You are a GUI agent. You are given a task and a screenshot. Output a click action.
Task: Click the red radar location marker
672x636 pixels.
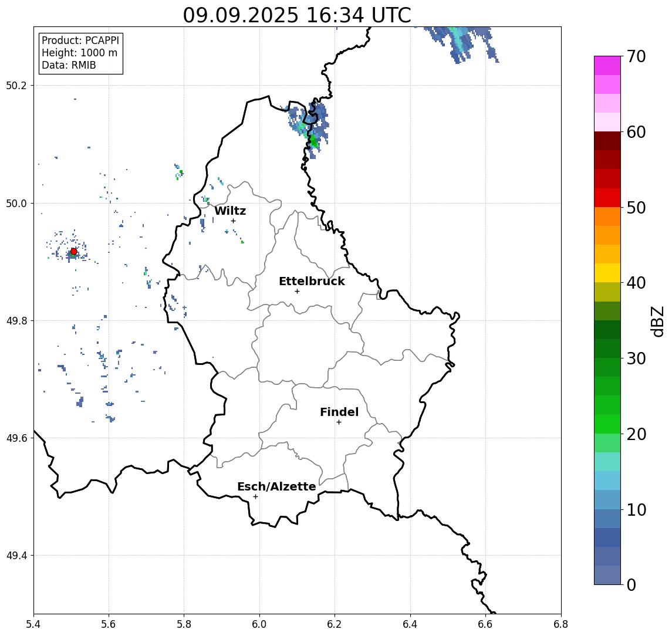pos(74,252)
